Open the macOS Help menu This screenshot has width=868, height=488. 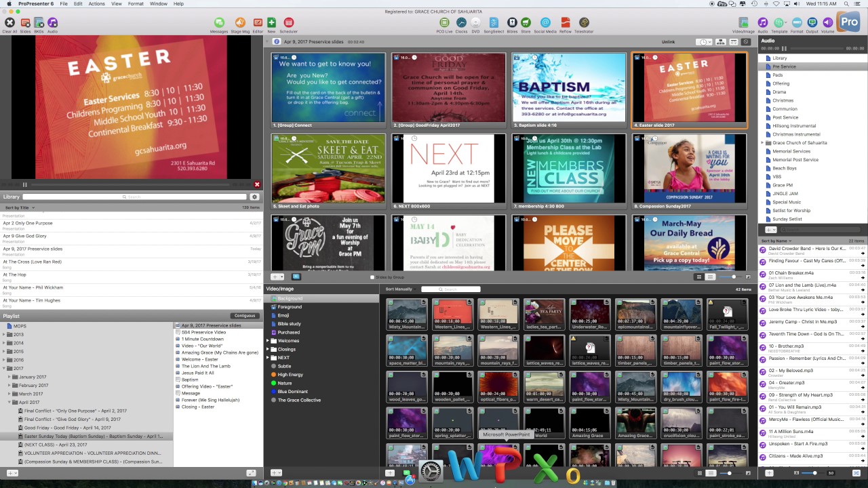[178, 3]
